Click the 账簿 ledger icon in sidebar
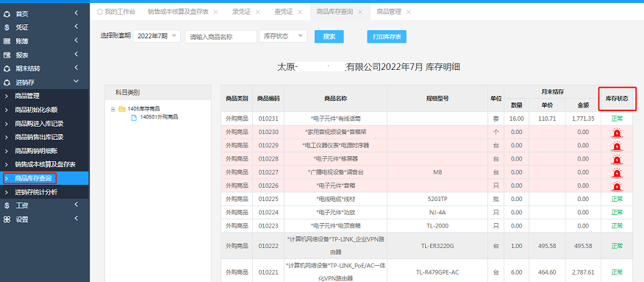The image size is (644, 282). 7,41
